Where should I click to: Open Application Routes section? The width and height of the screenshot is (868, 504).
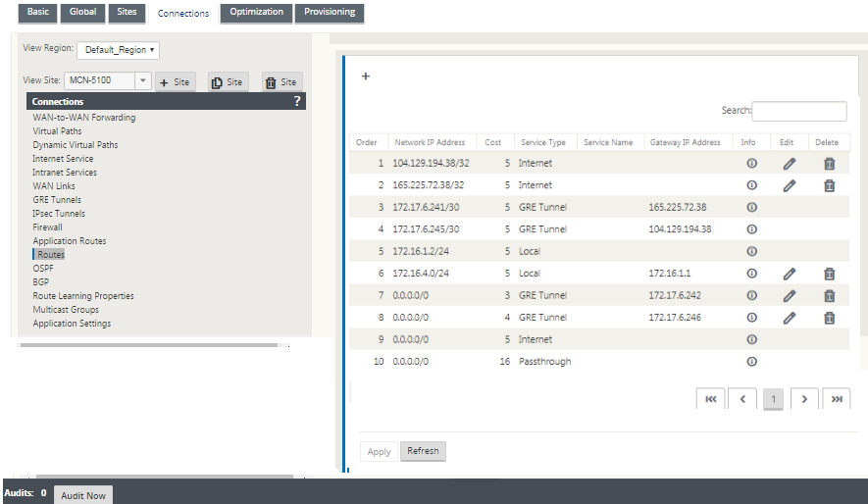click(70, 241)
